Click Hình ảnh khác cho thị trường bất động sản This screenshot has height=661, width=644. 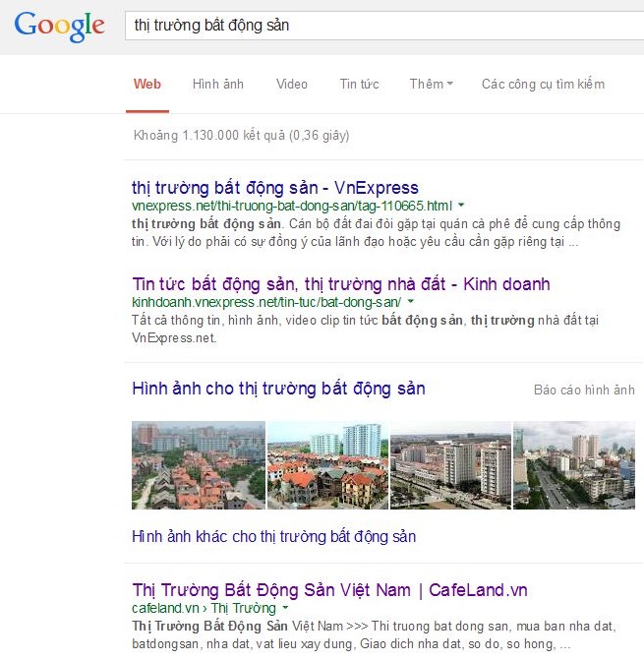[x=274, y=537]
